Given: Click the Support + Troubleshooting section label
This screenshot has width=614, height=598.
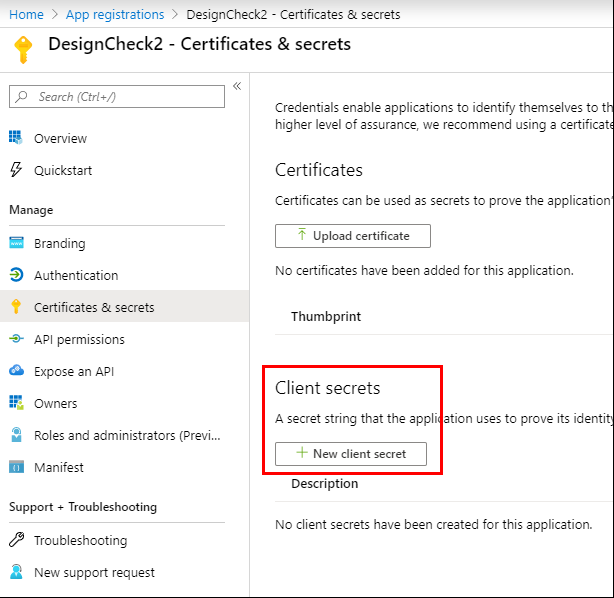Looking at the screenshot, I should pos(83,507).
